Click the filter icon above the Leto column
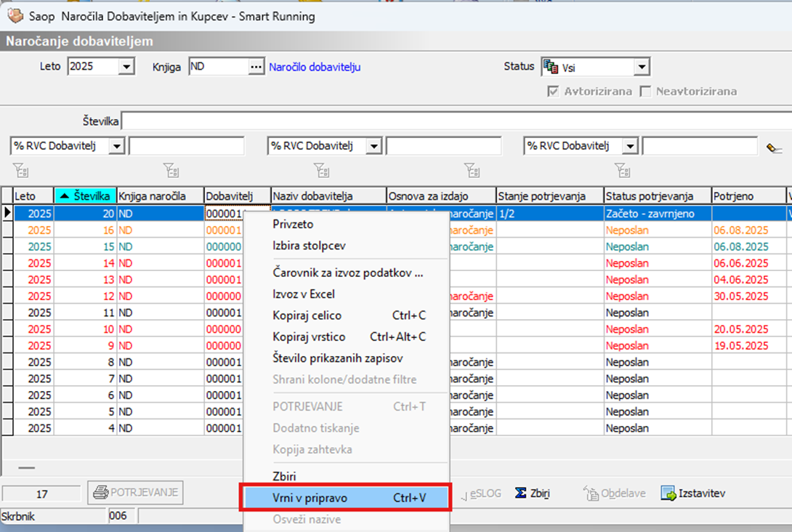 (x=21, y=170)
